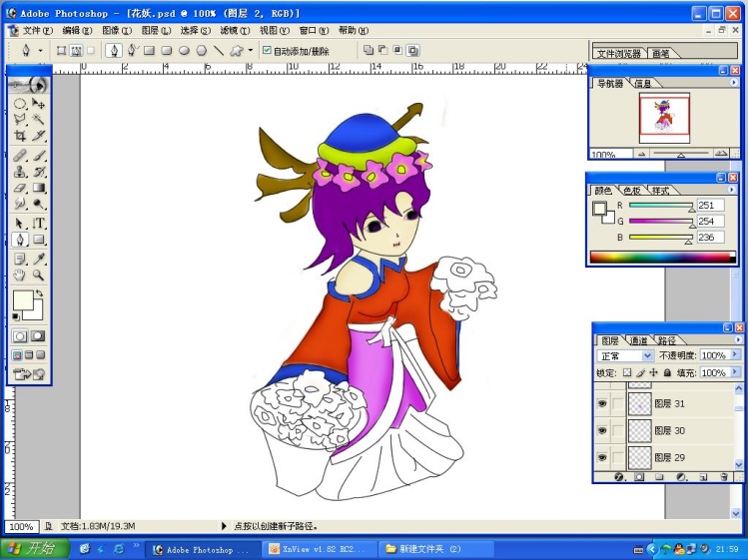Screen dimensions: 748x560
Task: Open custom shape geometry options arrow
Action: [x=251, y=51]
